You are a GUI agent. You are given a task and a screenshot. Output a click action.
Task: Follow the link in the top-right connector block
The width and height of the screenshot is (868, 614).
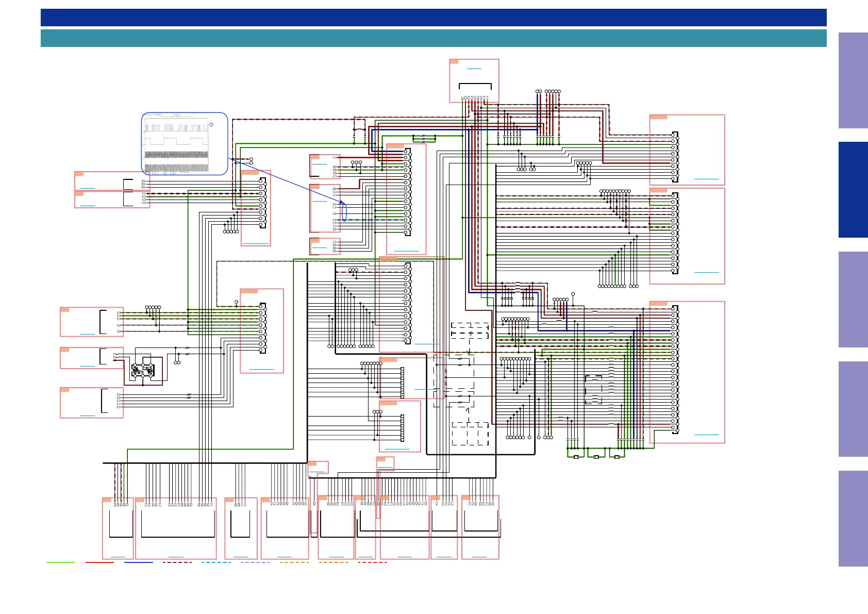[x=706, y=178]
